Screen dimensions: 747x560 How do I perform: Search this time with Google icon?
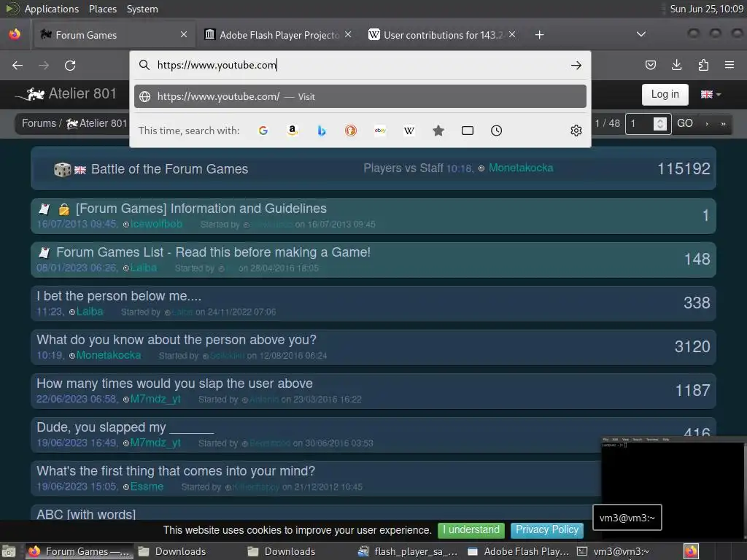click(x=263, y=131)
